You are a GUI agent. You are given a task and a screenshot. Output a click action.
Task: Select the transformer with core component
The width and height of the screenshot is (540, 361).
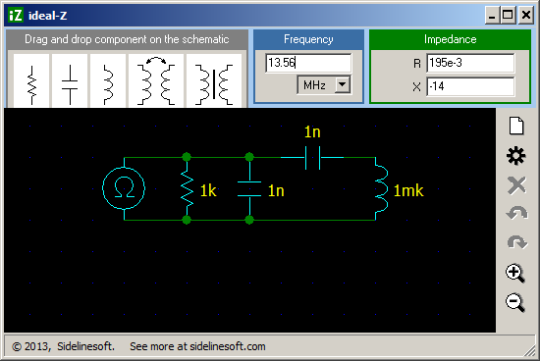214,81
